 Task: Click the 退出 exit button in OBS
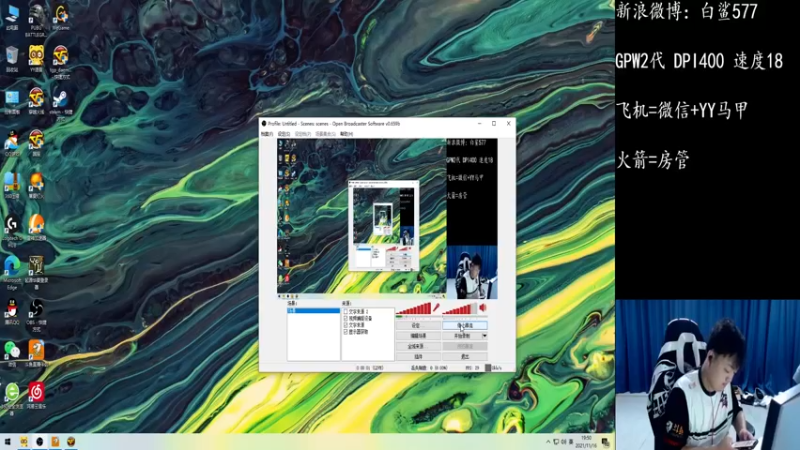click(465, 357)
